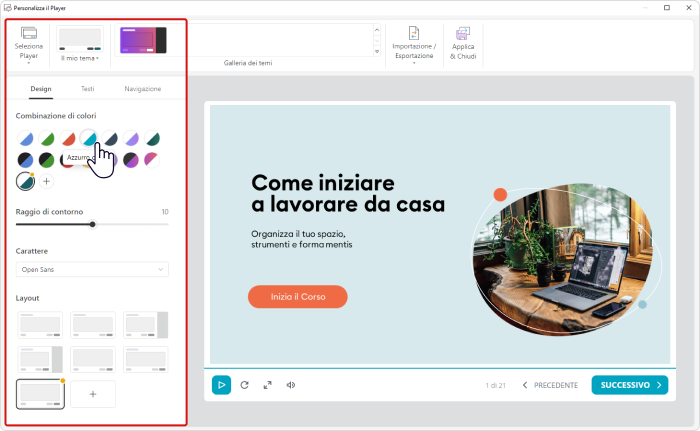The height and width of the screenshot is (431, 700).
Task: Click the SUCCESSIVO button
Action: pyautogui.click(x=630, y=385)
